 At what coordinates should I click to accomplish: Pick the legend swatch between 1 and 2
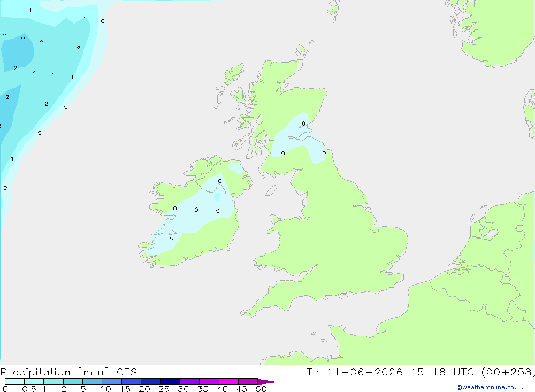(x=53, y=381)
